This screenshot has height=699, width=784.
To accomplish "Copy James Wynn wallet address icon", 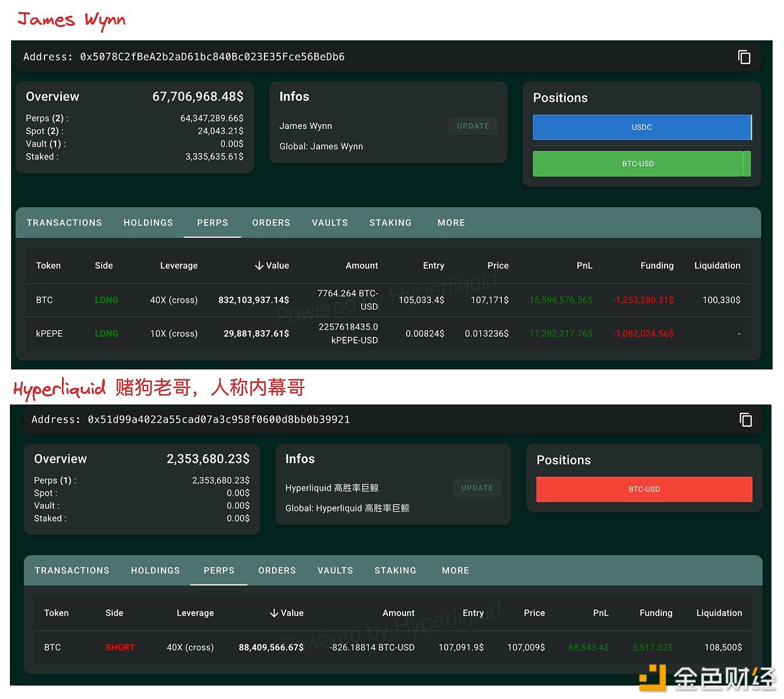I will [x=744, y=57].
